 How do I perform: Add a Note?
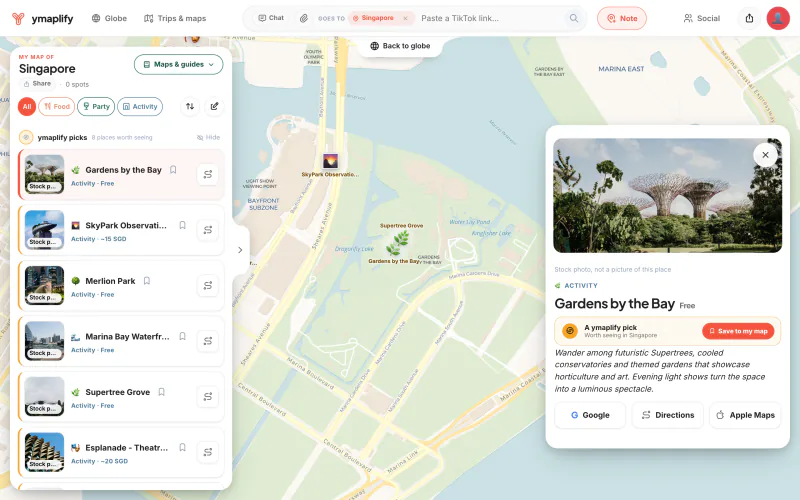(622, 18)
